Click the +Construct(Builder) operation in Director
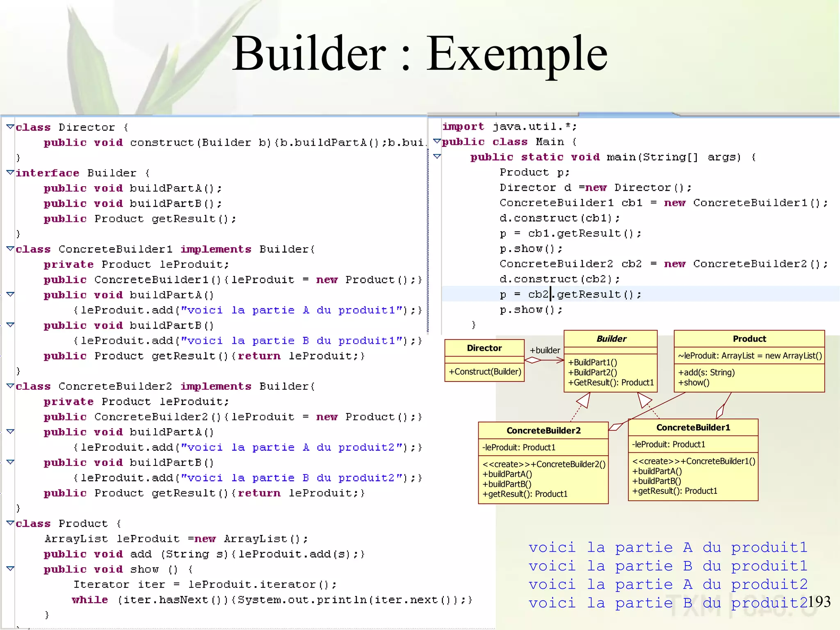The height and width of the screenshot is (630, 840). (x=484, y=372)
